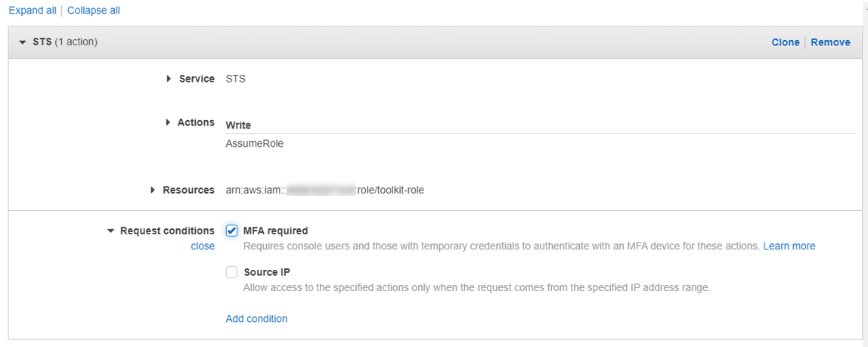Click the toolkit-role ARN resource text
Screen dimensions: 868x347
pyautogui.click(x=325, y=190)
